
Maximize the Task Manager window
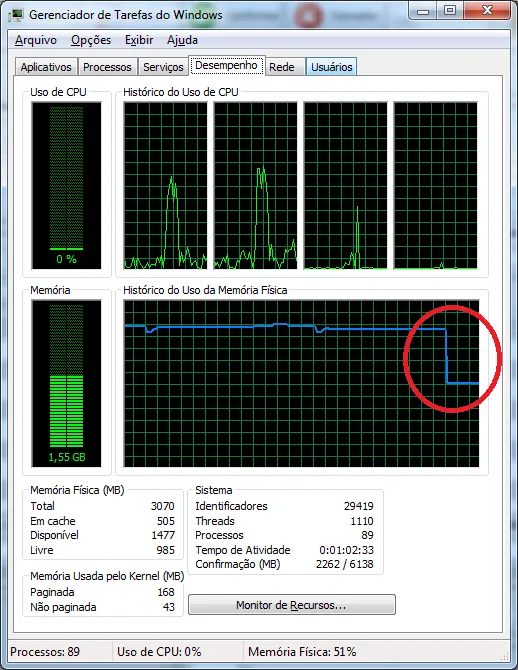tap(450, 11)
